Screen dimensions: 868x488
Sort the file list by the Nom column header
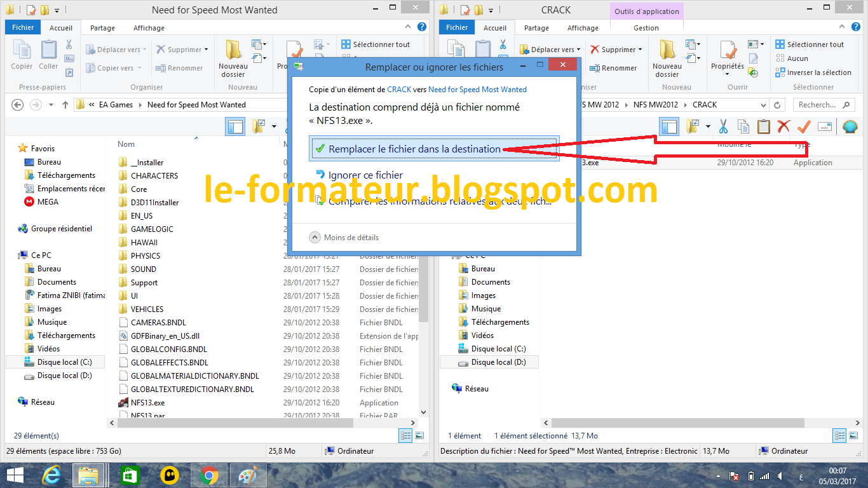point(126,145)
